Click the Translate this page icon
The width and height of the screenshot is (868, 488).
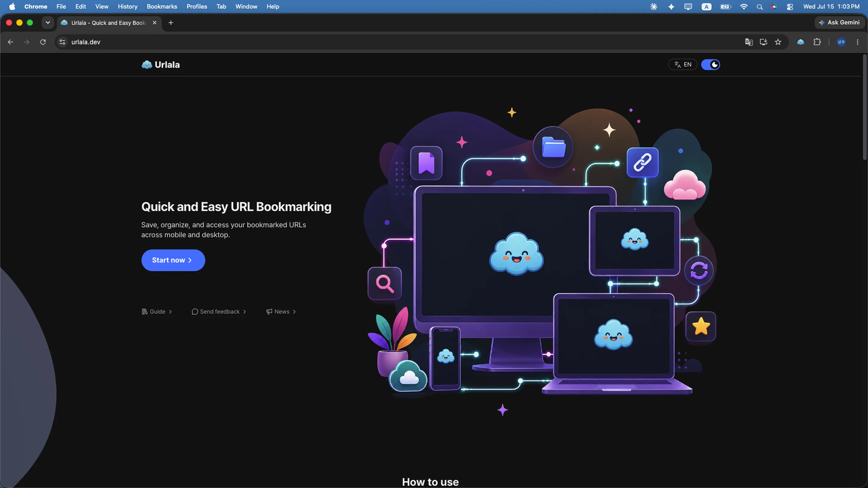(749, 42)
